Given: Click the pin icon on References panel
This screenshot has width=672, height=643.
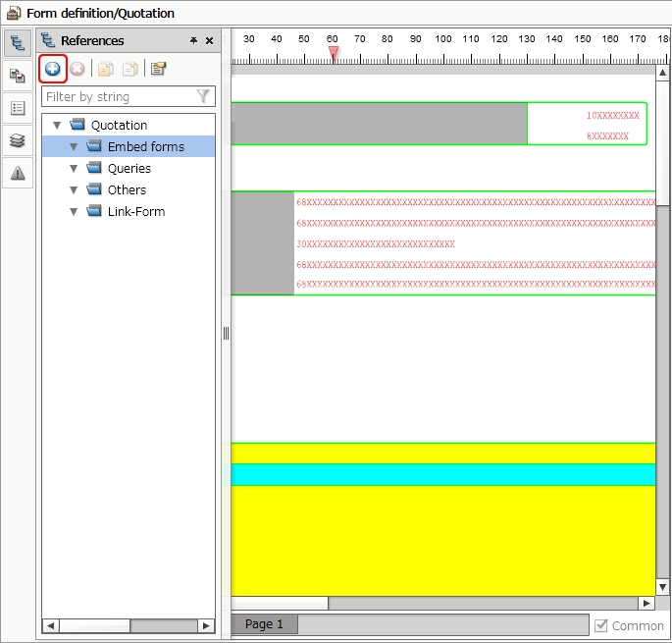Looking at the screenshot, I should [x=193, y=41].
